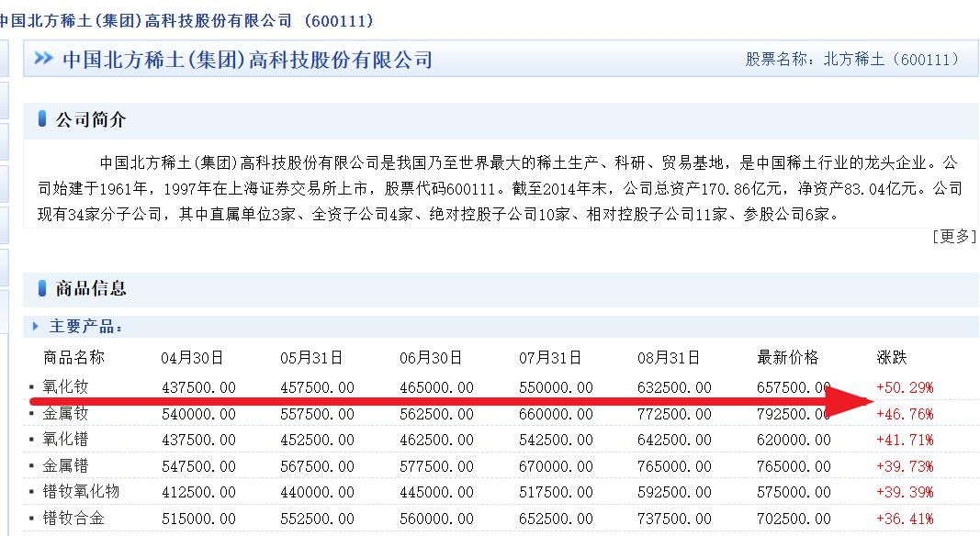Screen dimensions: 980x536
Task: Click the 主要产品： label
Action: 86,326
